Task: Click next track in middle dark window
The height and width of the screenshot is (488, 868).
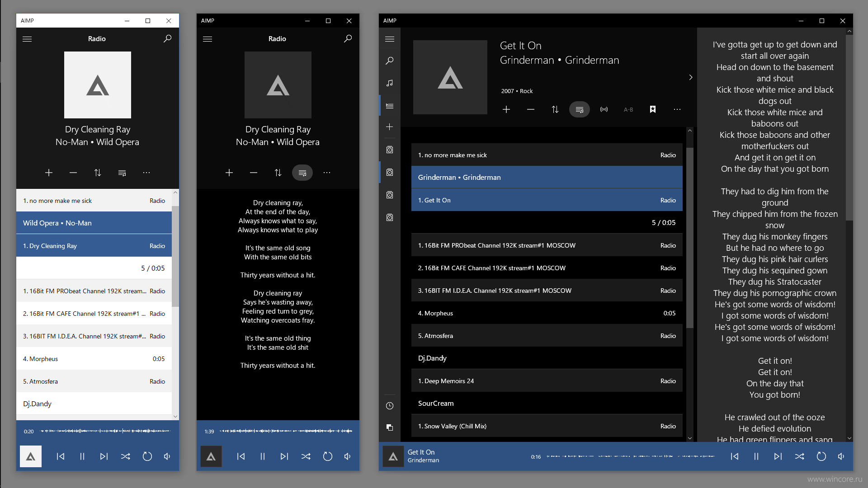Action: point(284,456)
